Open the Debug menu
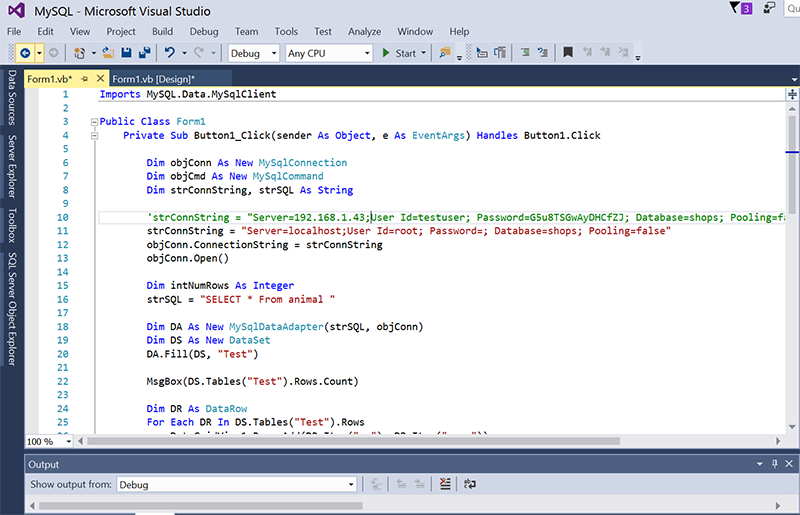800x515 pixels. [x=203, y=32]
